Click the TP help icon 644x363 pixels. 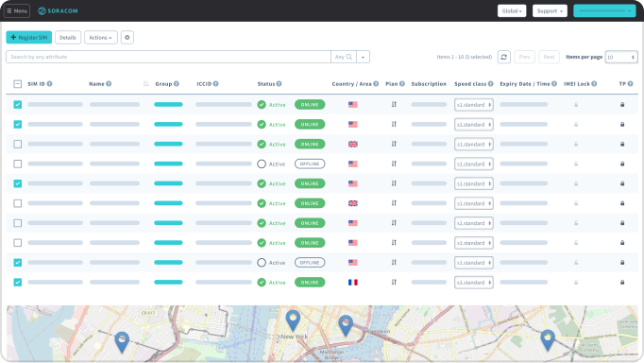(630, 84)
